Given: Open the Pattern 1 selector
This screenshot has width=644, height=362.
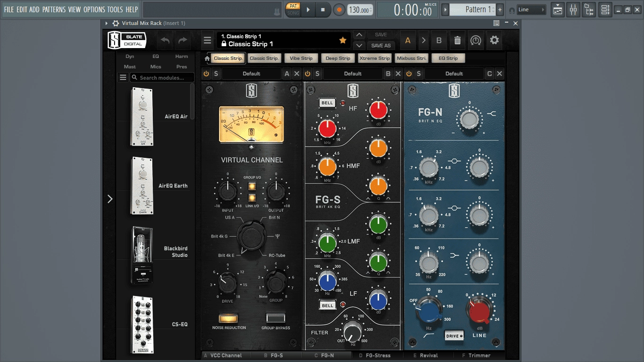Looking at the screenshot, I should point(472,9).
